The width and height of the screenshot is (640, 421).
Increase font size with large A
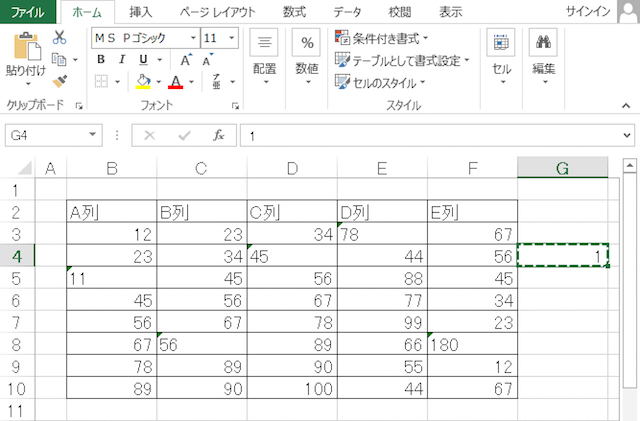[x=186, y=60]
